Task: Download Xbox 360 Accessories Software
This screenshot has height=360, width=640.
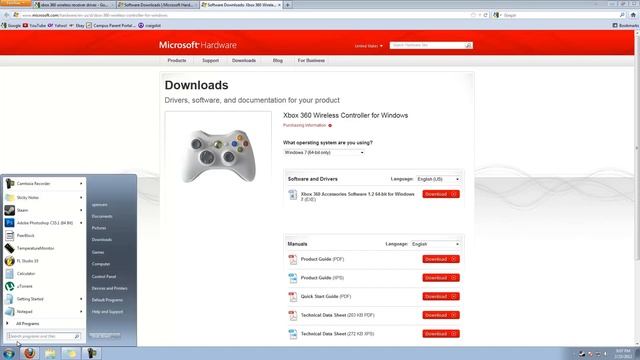Action: tap(441, 194)
